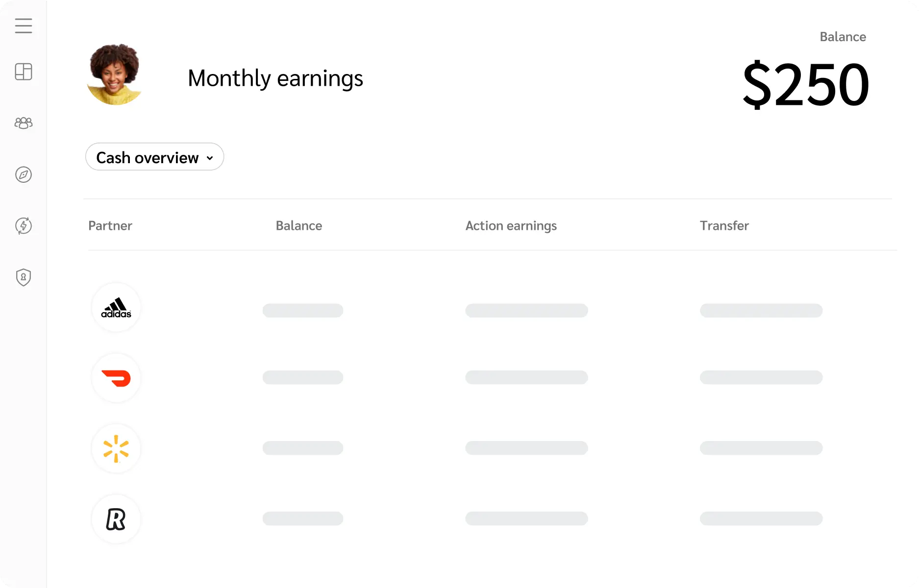Open the dashboard layout icon
Screen dimensions: 919x588
coord(24,72)
